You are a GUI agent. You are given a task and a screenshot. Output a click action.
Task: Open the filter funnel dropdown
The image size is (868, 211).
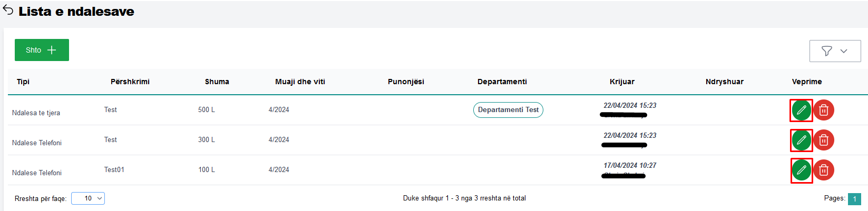tap(835, 51)
